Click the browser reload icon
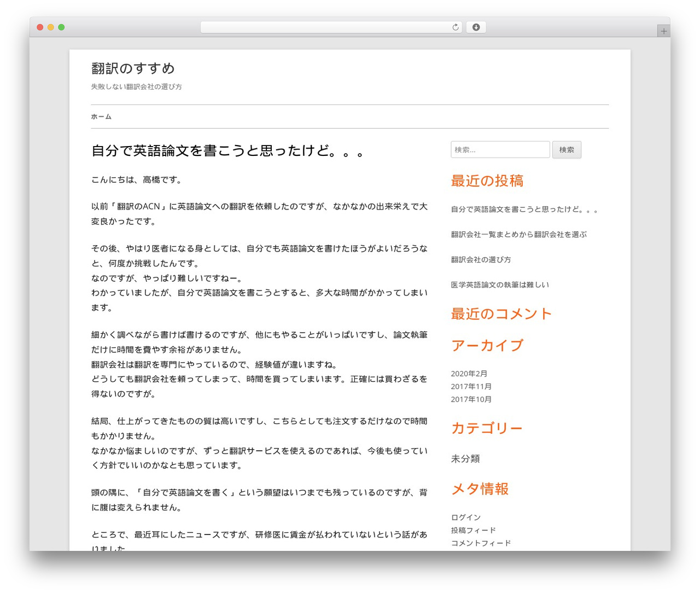This screenshot has width=700, height=593. pyautogui.click(x=456, y=27)
